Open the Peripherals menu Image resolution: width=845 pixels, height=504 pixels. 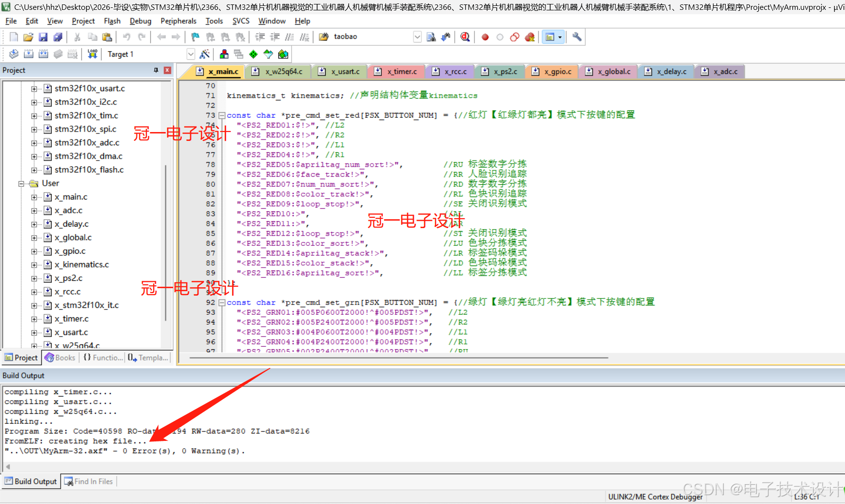click(178, 21)
